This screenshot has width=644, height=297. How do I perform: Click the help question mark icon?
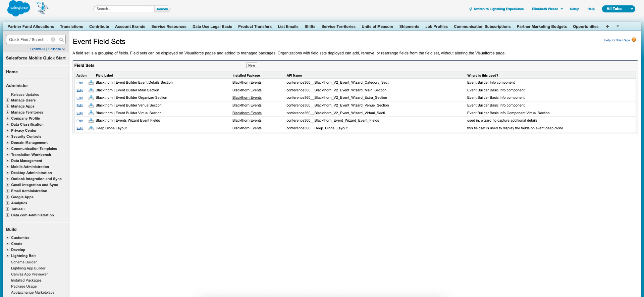pos(634,40)
